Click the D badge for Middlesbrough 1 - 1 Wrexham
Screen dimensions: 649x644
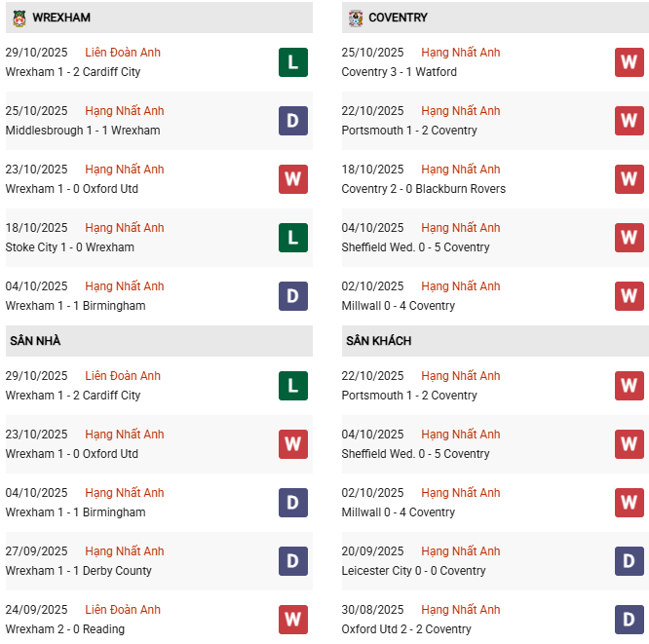(292, 121)
